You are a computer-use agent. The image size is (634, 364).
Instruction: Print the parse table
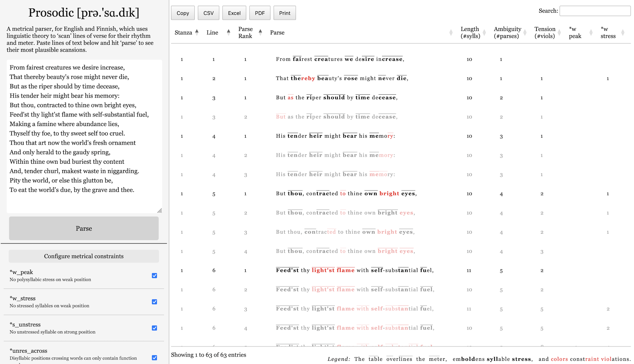tap(284, 13)
